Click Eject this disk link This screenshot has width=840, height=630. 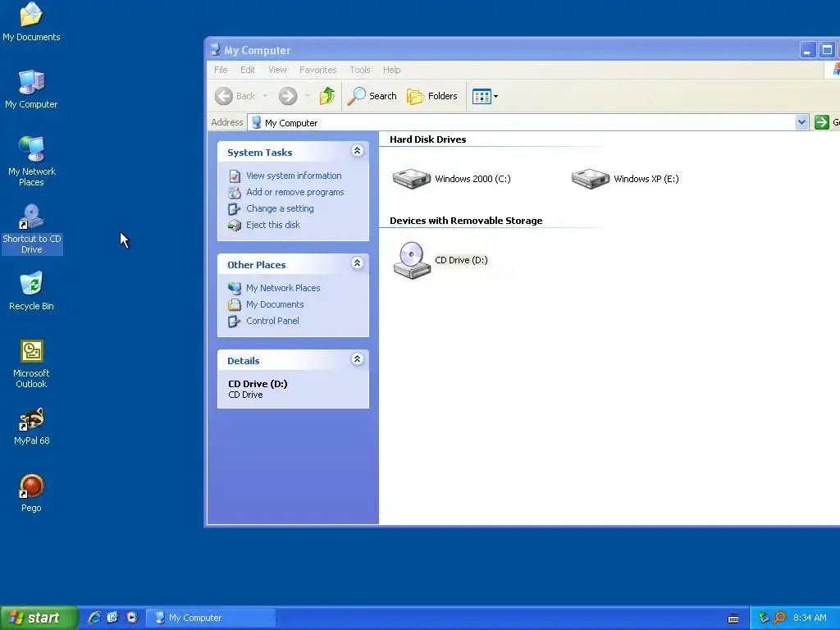tap(273, 225)
